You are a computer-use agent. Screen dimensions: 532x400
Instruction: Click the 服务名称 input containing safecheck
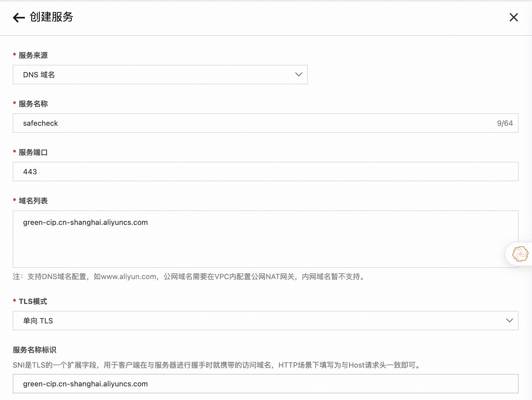(152, 123)
